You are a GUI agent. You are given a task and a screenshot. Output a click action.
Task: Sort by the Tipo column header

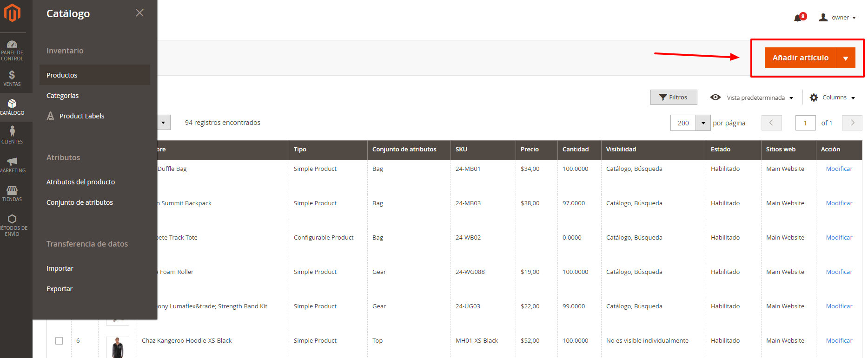click(328, 150)
